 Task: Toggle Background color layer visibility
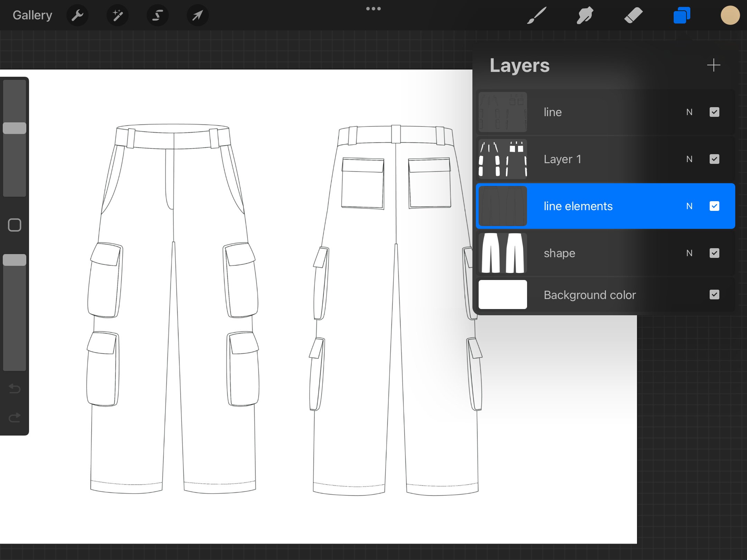(x=714, y=295)
